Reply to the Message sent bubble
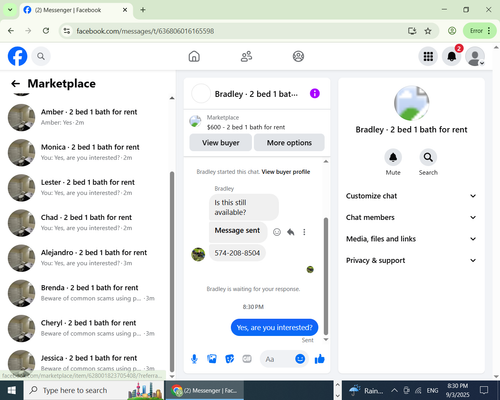 tap(291, 232)
